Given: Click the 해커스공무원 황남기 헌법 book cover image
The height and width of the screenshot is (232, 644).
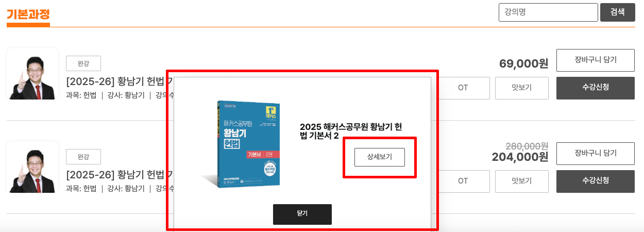Looking at the screenshot, I should click(241, 144).
